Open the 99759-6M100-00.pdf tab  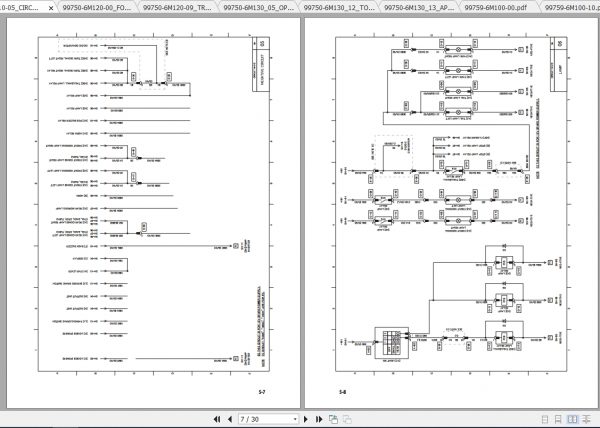(x=496, y=8)
